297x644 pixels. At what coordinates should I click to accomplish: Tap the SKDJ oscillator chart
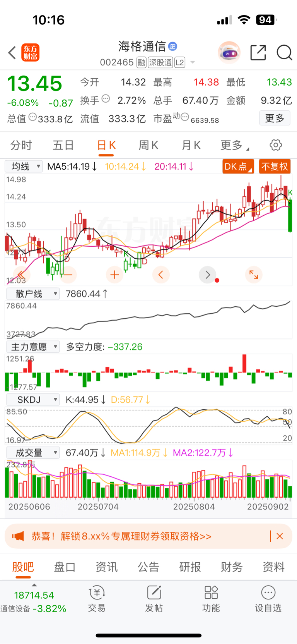pyautogui.click(x=148, y=425)
